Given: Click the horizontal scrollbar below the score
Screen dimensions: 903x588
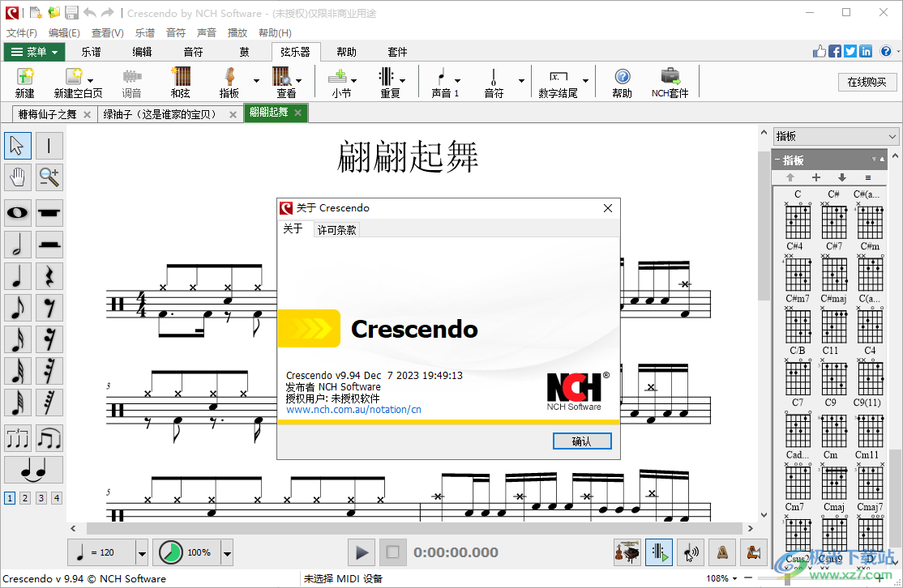Looking at the screenshot, I should point(405,528).
